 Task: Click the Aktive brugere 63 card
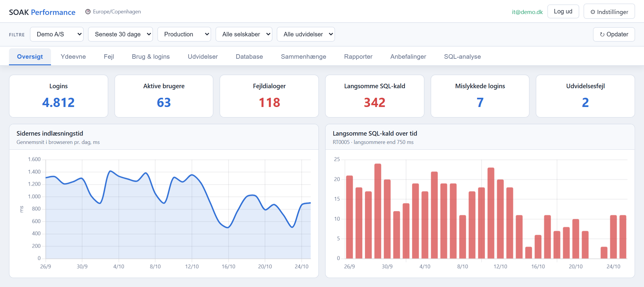point(164,96)
